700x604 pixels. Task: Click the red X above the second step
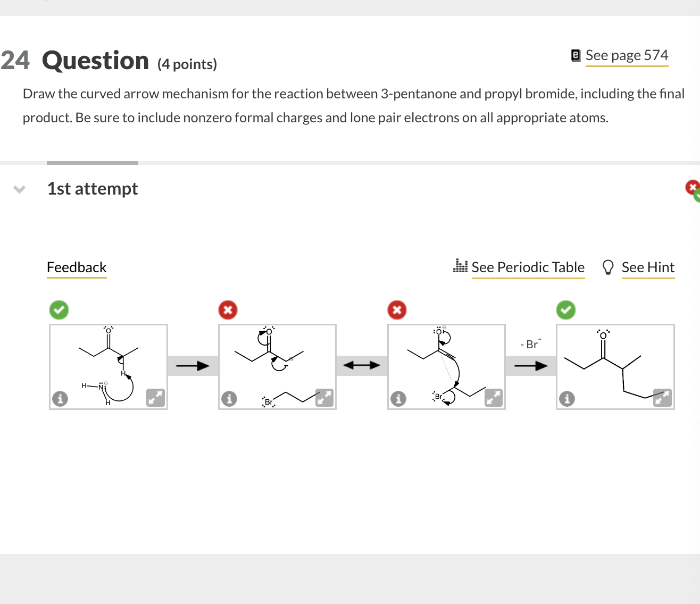228,309
